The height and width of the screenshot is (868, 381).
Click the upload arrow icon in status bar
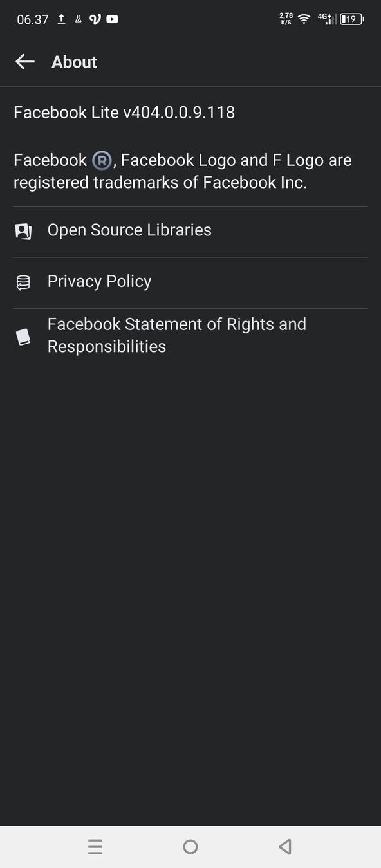click(61, 19)
